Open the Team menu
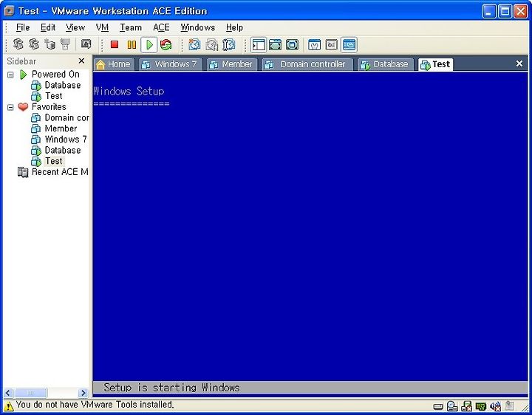The image size is (532, 415). click(x=131, y=27)
